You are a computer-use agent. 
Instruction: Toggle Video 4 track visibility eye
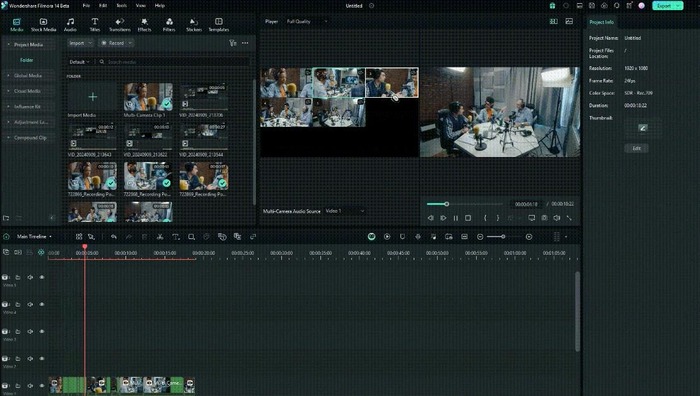[x=42, y=304]
